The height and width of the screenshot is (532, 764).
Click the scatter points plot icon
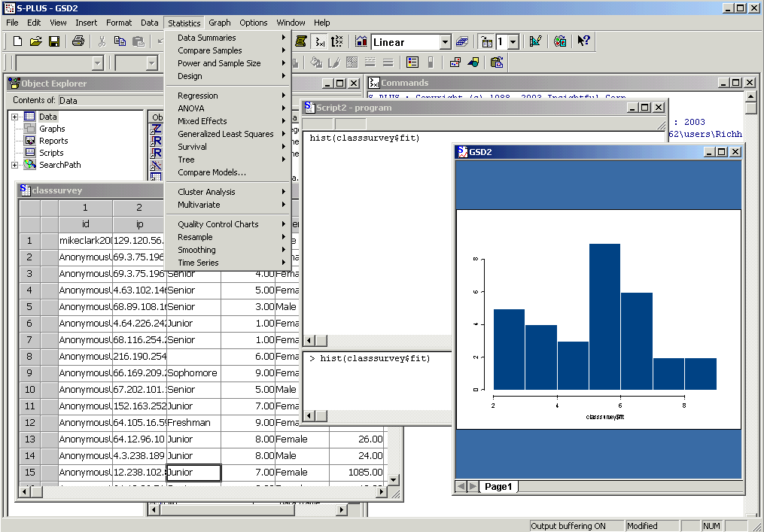point(455,62)
